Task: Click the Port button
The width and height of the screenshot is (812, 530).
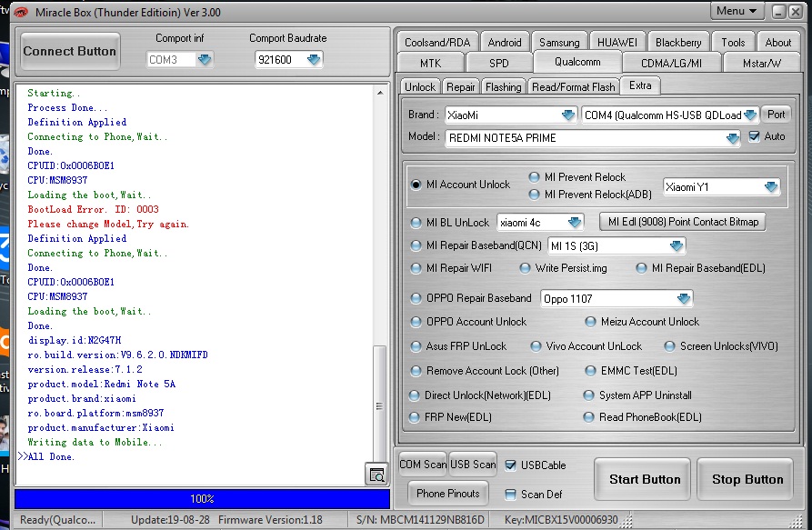Action: tap(777, 115)
